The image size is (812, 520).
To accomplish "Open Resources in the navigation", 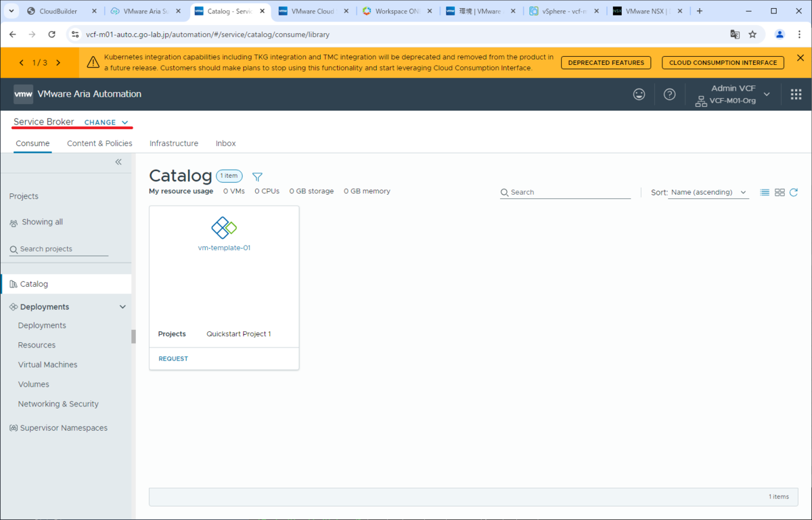I will tap(37, 345).
